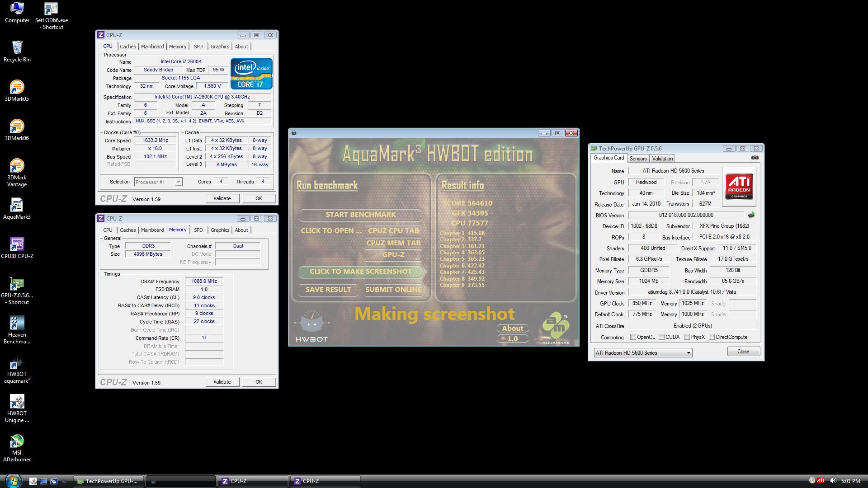The height and width of the screenshot is (488, 868).
Task: Open the Sensors tab in GPU-Z
Action: point(638,159)
